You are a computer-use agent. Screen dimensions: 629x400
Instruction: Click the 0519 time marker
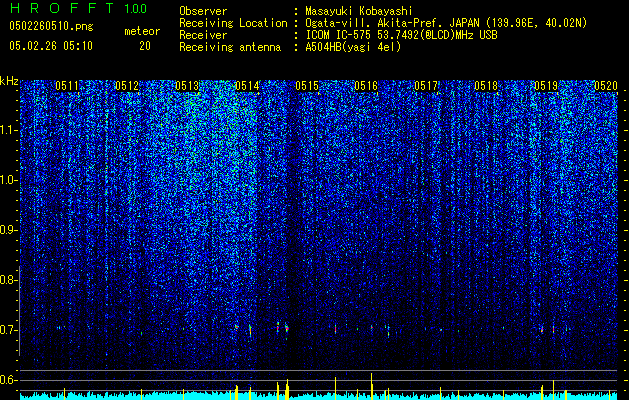[546, 86]
